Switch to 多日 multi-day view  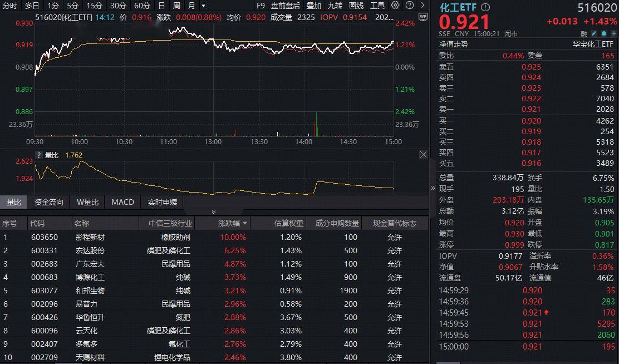click(32, 6)
